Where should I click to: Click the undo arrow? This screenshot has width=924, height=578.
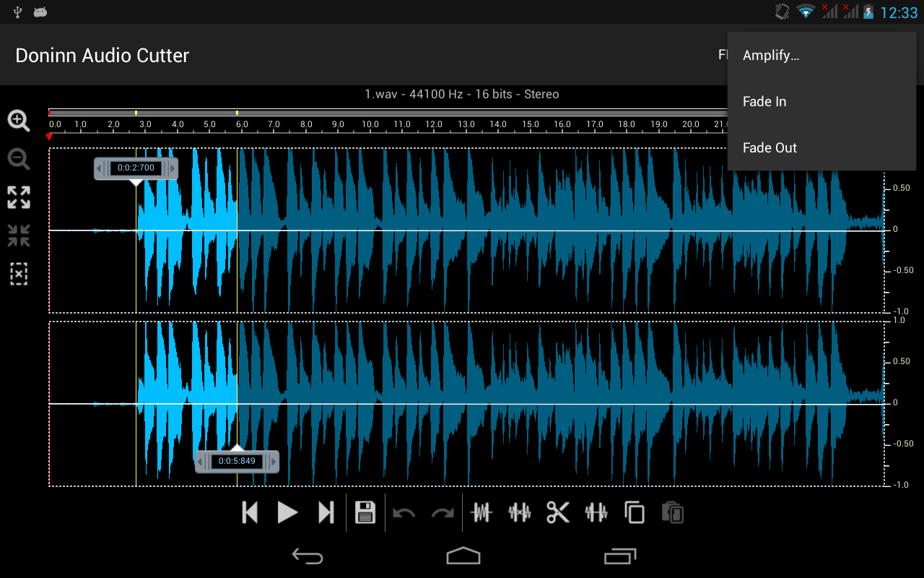point(404,514)
